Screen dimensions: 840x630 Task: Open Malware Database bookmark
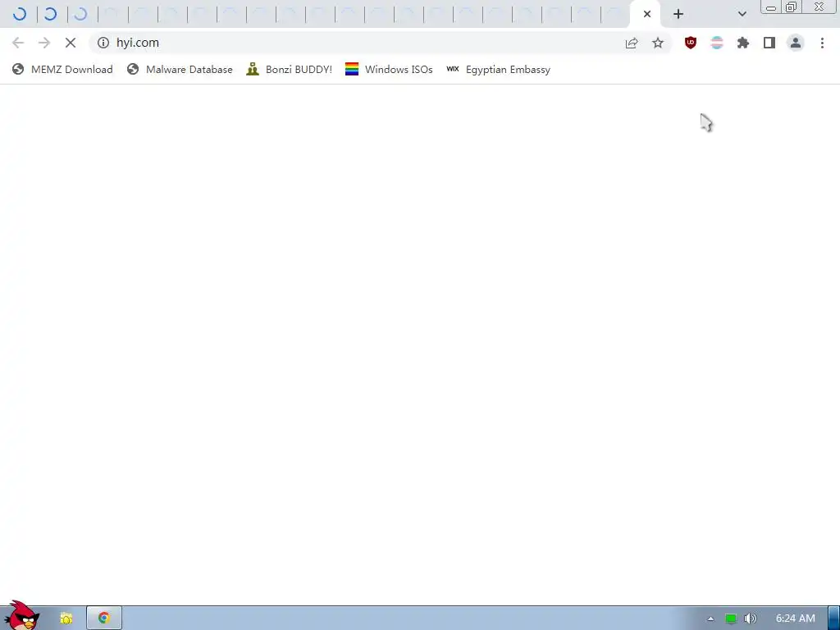point(180,69)
